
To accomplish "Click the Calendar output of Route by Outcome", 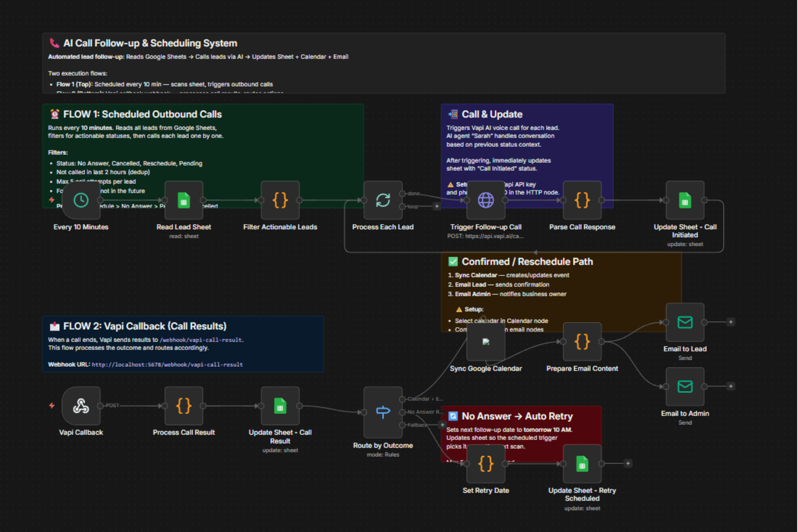I will pyautogui.click(x=402, y=399).
